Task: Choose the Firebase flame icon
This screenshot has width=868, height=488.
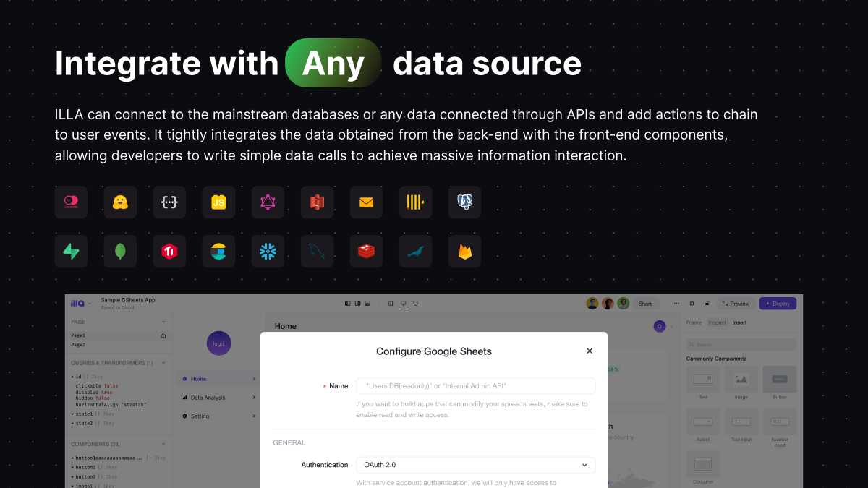Action: pos(464,252)
